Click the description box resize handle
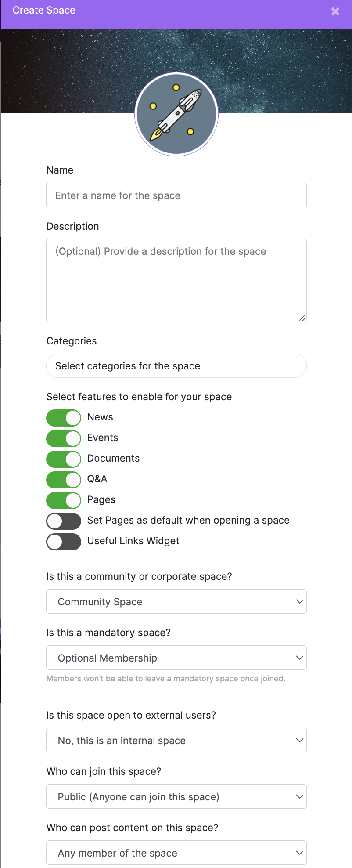The image size is (352, 868). [302, 318]
